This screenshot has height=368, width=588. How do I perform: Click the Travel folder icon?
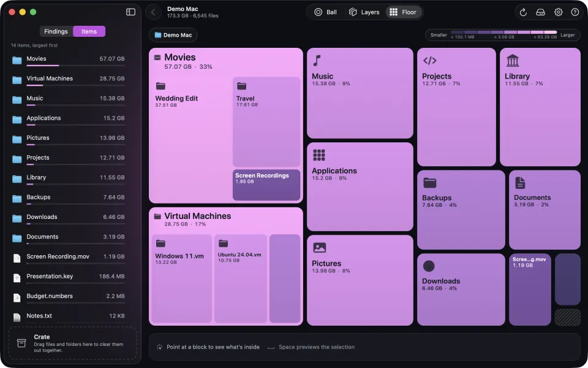(241, 86)
